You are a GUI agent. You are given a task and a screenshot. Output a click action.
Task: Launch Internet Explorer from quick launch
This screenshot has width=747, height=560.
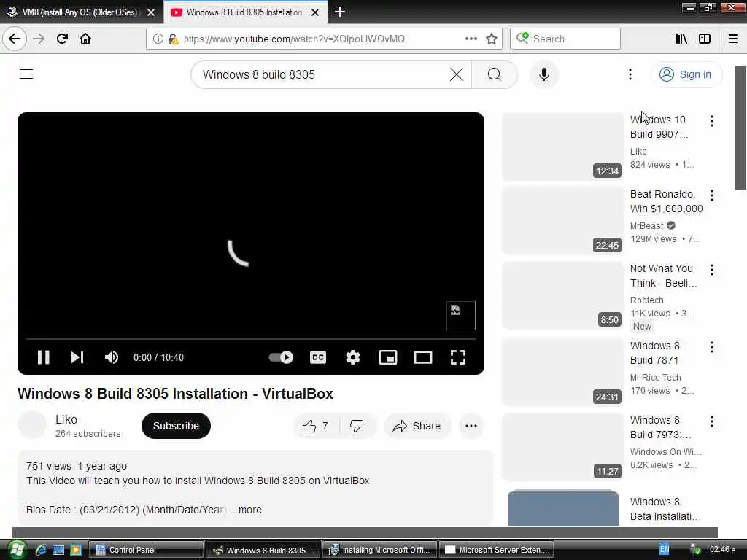tap(41, 550)
